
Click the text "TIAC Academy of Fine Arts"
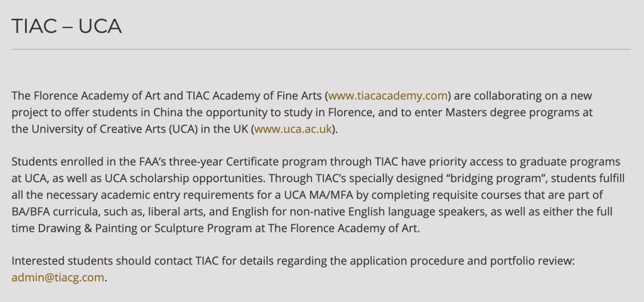coord(254,96)
